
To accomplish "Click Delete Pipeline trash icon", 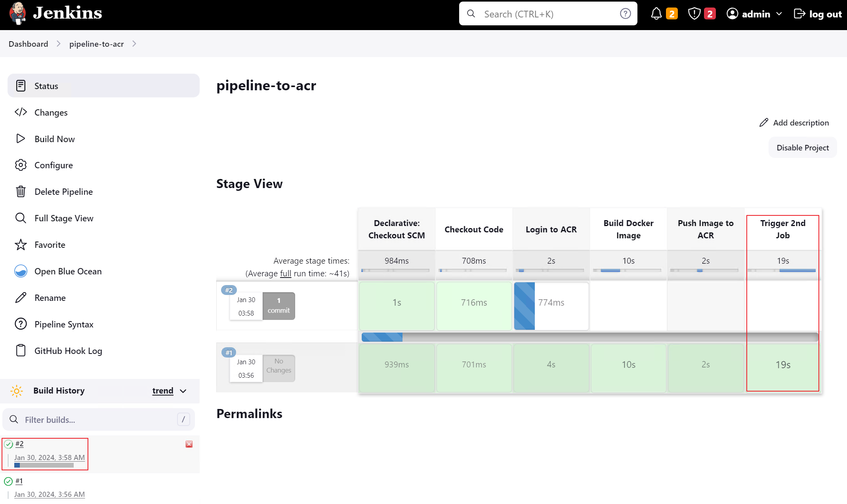I will (21, 192).
